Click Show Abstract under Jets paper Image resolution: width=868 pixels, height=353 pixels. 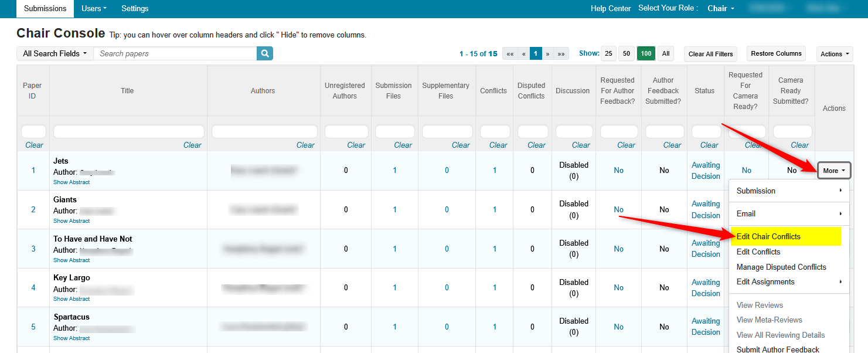(x=72, y=182)
